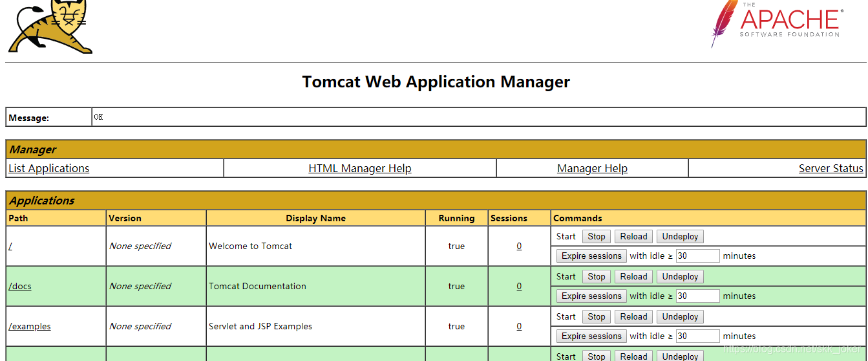The image size is (868, 361).
Task: Expire sessions for Servlet and JSP Examples
Action: [x=591, y=336]
